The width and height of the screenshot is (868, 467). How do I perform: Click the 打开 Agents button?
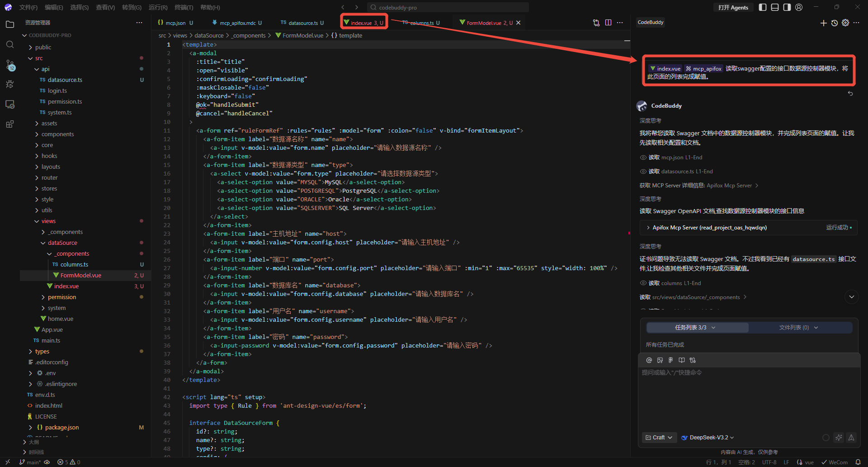733,7
